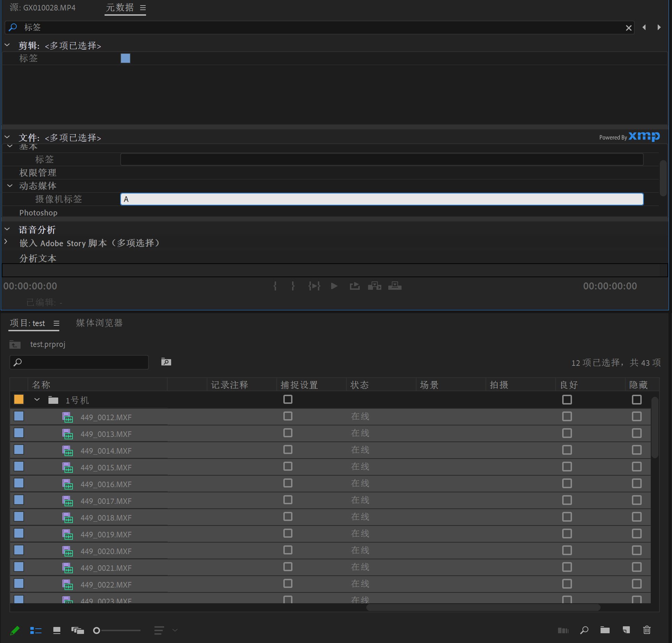Click the New Item icon

[626, 630]
